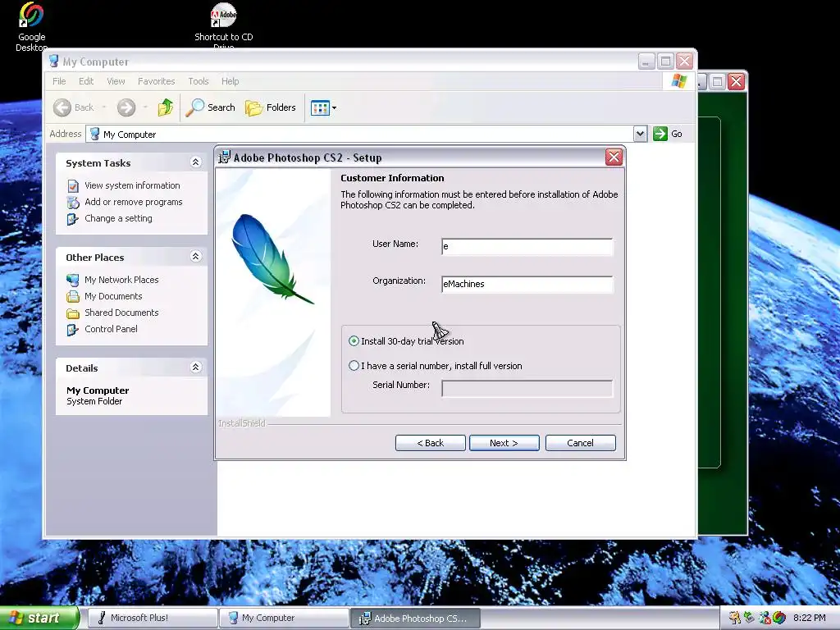The image size is (840, 630).
Task: Open the Windows Start menu
Action: pos(39,618)
